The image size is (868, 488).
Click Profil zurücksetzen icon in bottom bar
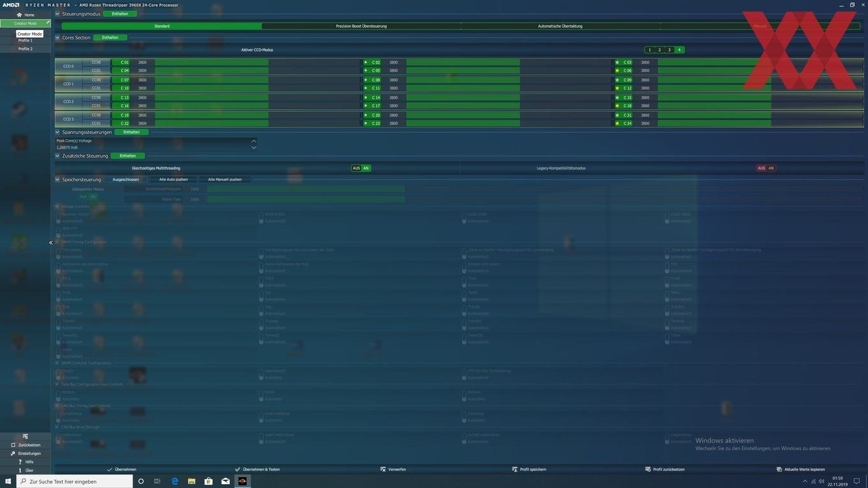click(x=648, y=469)
